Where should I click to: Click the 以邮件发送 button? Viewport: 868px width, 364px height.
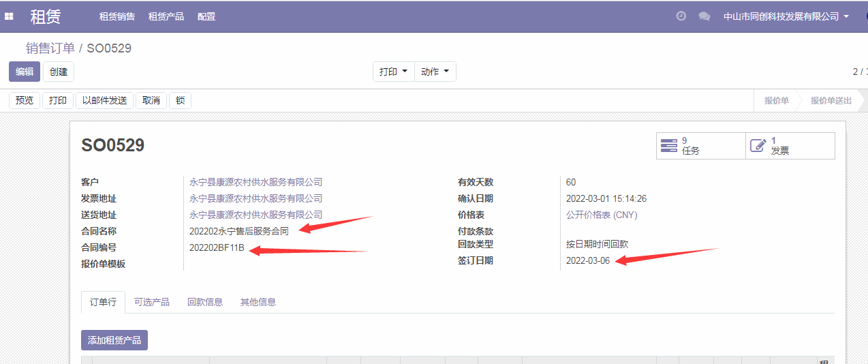105,100
